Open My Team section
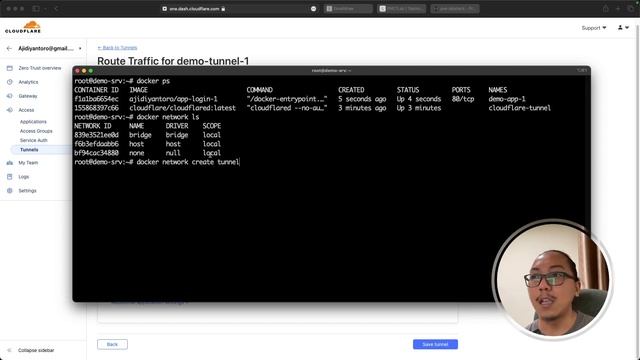Screen dimensions: 640x360 click(x=28, y=163)
